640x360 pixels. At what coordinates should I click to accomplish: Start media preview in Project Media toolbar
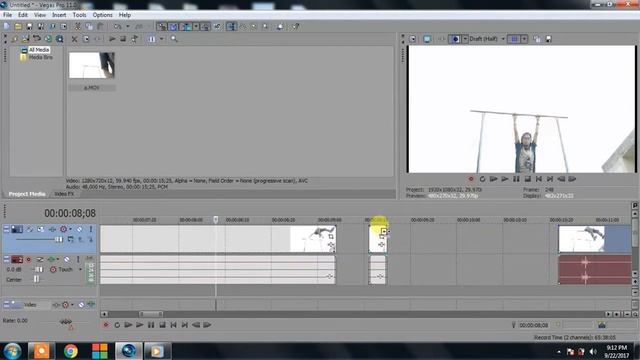[112, 39]
